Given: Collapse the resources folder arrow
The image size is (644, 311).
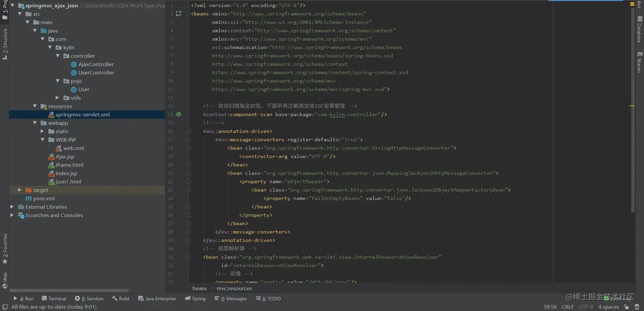Looking at the screenshot, I should [35, 106].
